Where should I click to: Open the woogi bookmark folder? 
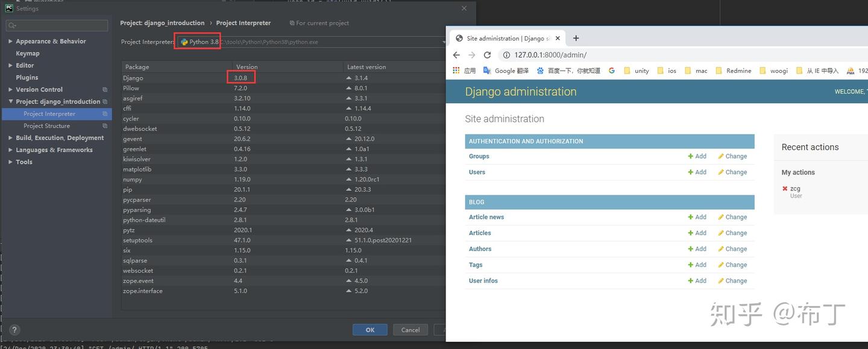click(x=773, y=71)
